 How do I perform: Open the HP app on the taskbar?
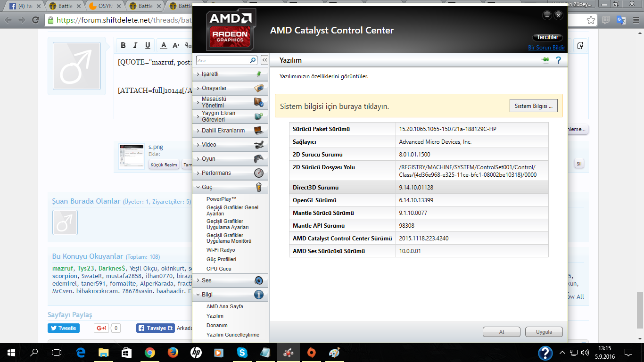(x=196, y=352)
